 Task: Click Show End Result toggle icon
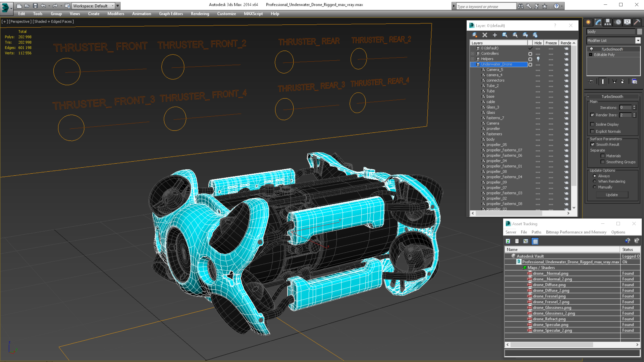(603, 81)
